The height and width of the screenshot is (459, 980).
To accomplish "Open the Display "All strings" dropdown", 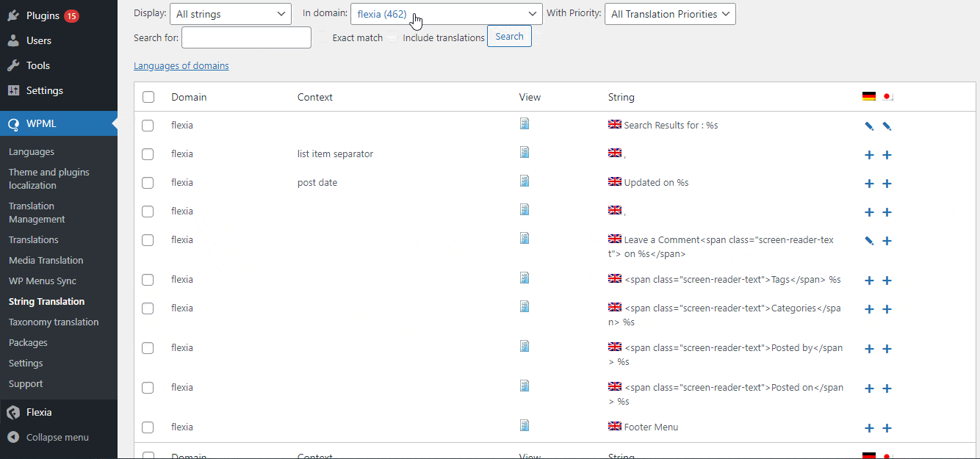I will pos(231,14).
